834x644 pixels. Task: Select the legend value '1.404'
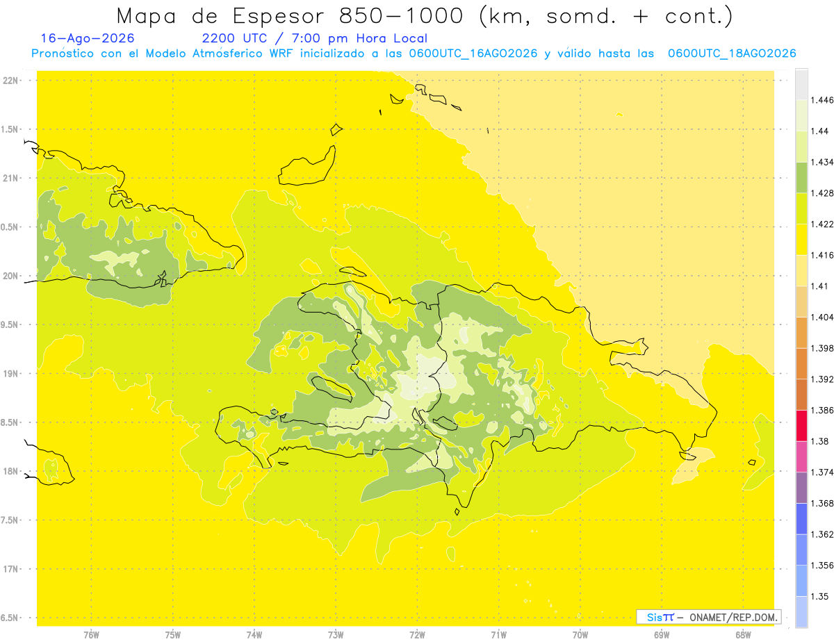[822, 317]
